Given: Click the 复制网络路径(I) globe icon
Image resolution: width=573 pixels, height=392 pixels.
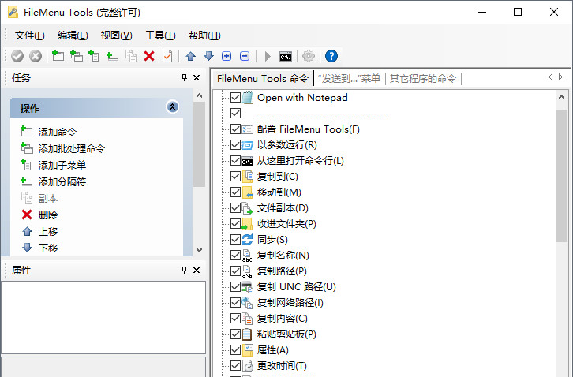Looking at the screenshot, I should 247,303.
